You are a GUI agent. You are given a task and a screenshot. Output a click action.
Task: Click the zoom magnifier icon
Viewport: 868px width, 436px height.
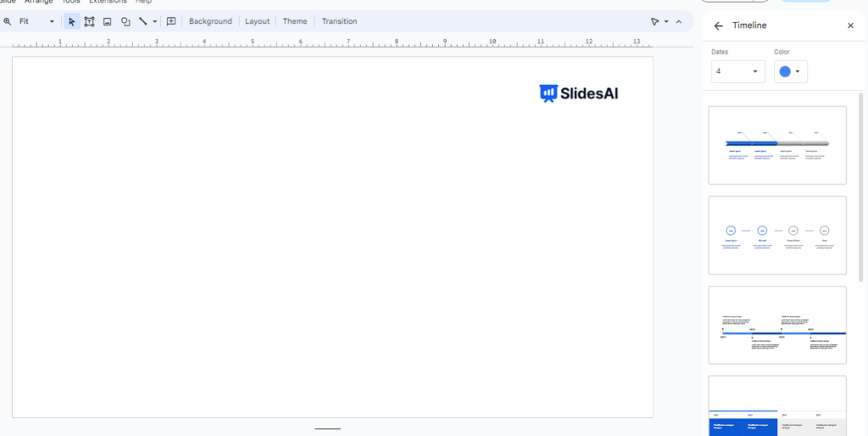click(8, 21)
